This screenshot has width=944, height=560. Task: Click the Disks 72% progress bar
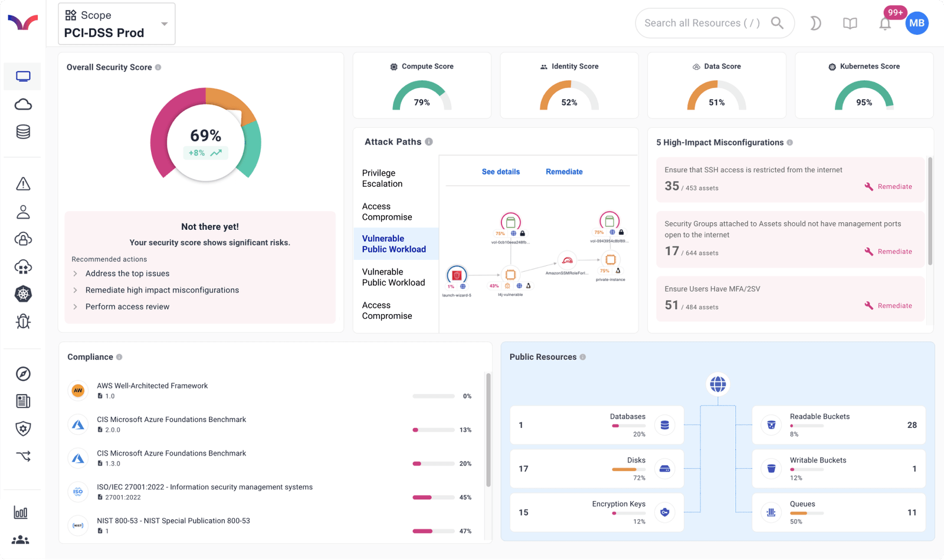pyautogui.click(x=628, y=470)
